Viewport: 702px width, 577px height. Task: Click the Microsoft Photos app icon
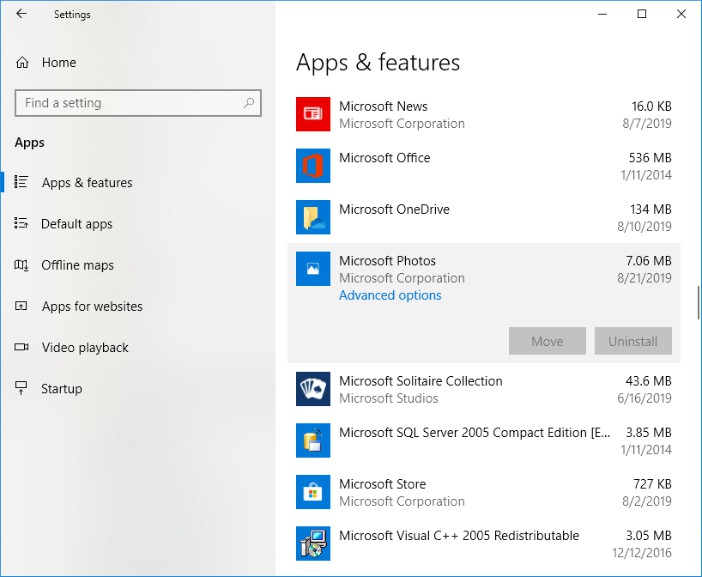coord(313,269)
